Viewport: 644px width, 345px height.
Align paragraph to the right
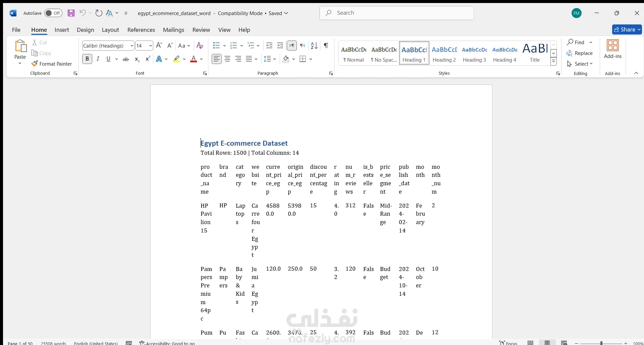coord(238,59)
